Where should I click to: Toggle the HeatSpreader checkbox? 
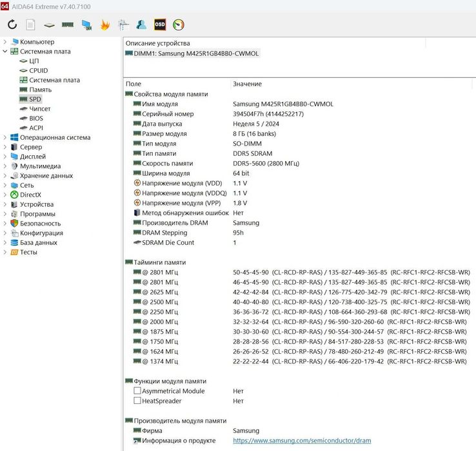tap(137, 401)
